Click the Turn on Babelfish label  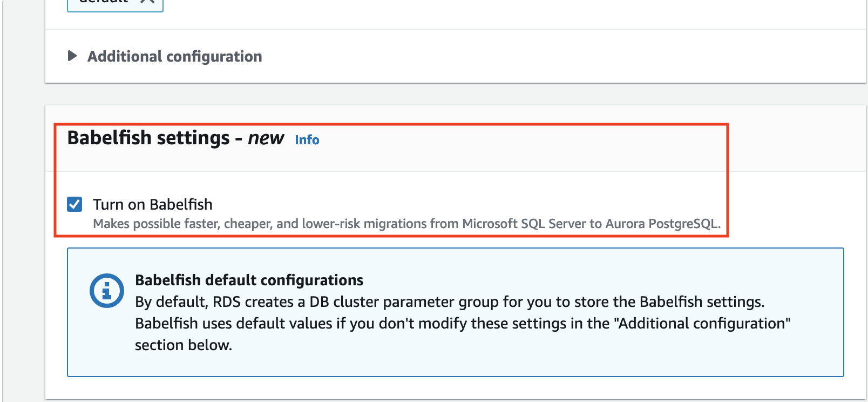point(152,204)
